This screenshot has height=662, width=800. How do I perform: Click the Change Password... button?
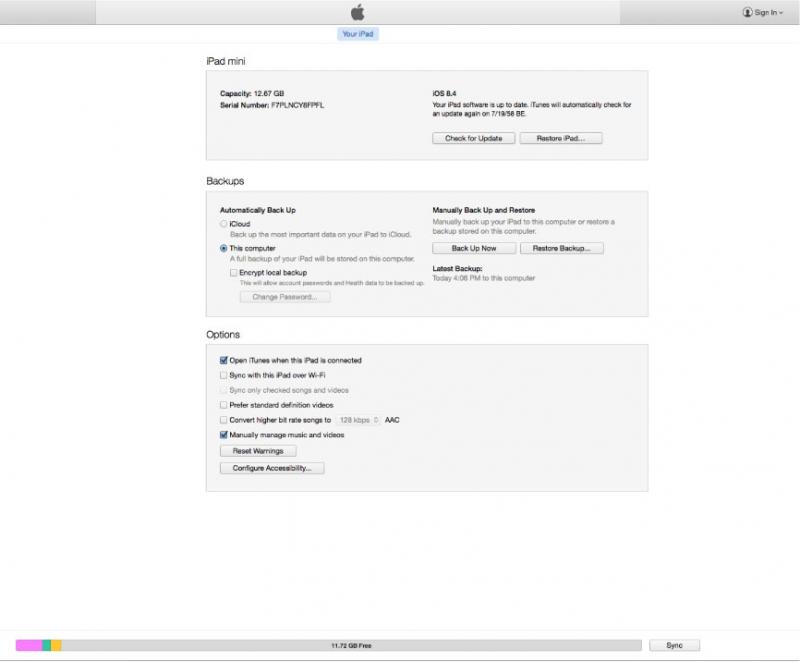[285, 297]
